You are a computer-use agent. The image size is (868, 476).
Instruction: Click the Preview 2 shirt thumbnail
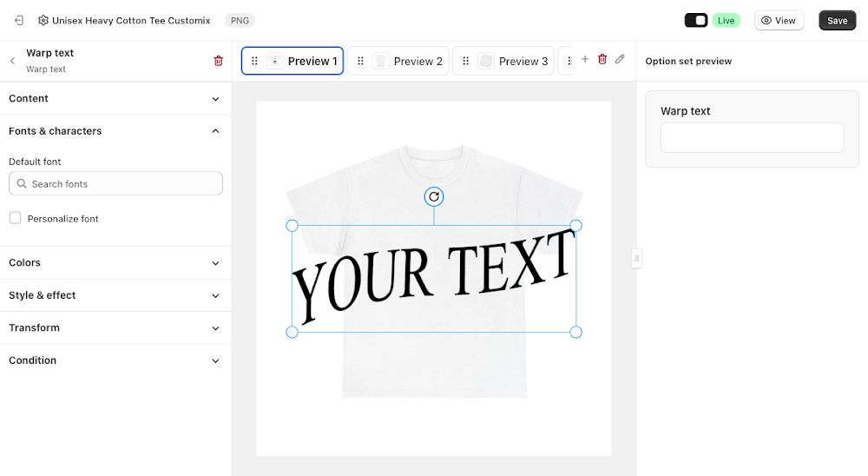(381, 61)
